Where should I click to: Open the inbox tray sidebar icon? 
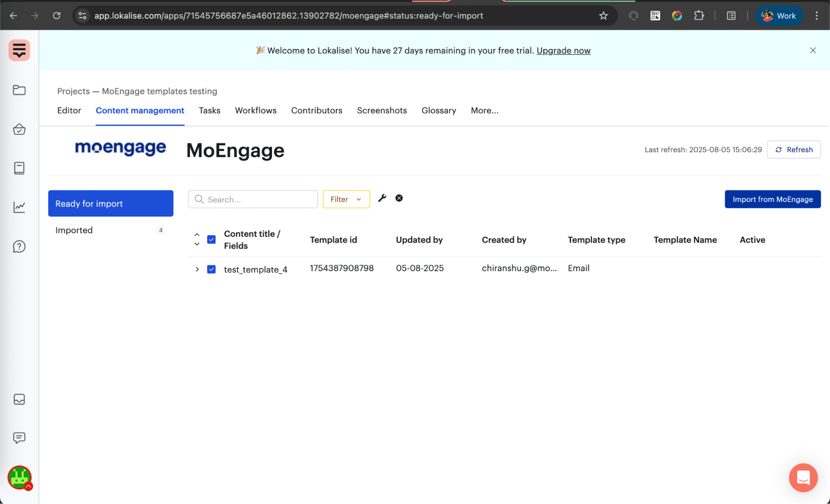point(19,399)
